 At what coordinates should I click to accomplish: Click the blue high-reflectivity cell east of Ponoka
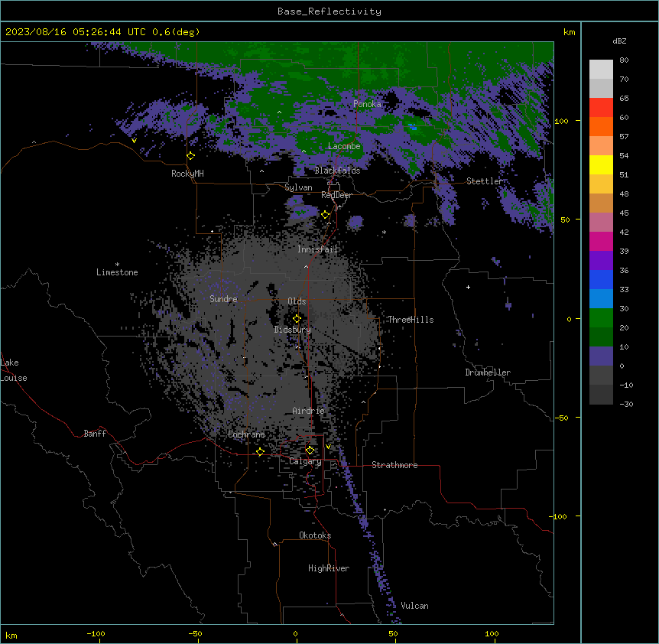(413, 126)
